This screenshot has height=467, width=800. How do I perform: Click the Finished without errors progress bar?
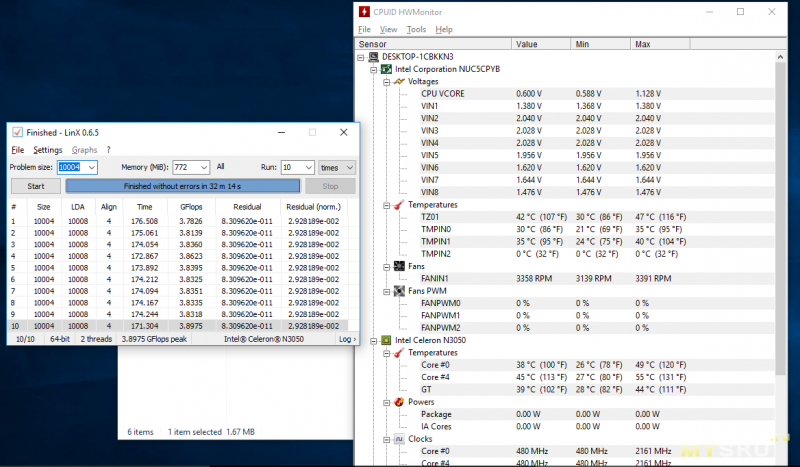[183, 186]
